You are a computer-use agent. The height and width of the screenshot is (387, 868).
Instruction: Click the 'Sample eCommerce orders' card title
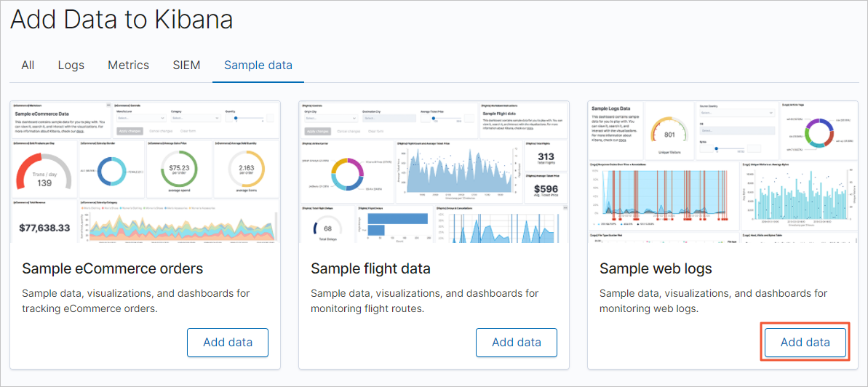[113, 269]
